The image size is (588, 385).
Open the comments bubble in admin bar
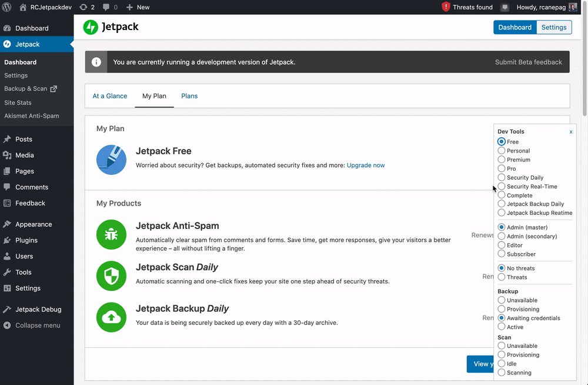pos(106,7)
